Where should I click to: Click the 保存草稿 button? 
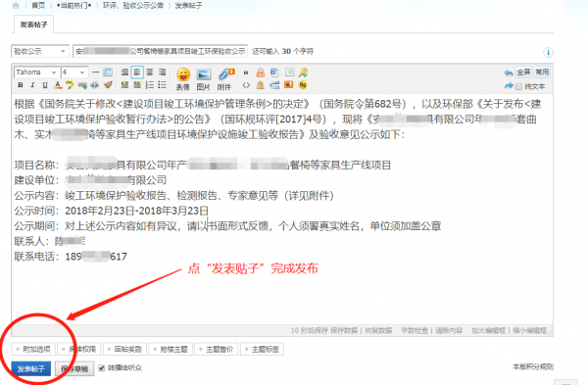tap(74, 368)
